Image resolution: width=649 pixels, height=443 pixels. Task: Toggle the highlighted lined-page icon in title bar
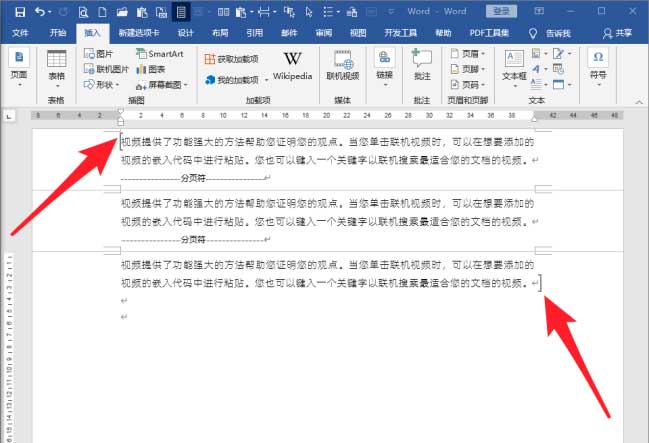point(181,12)
